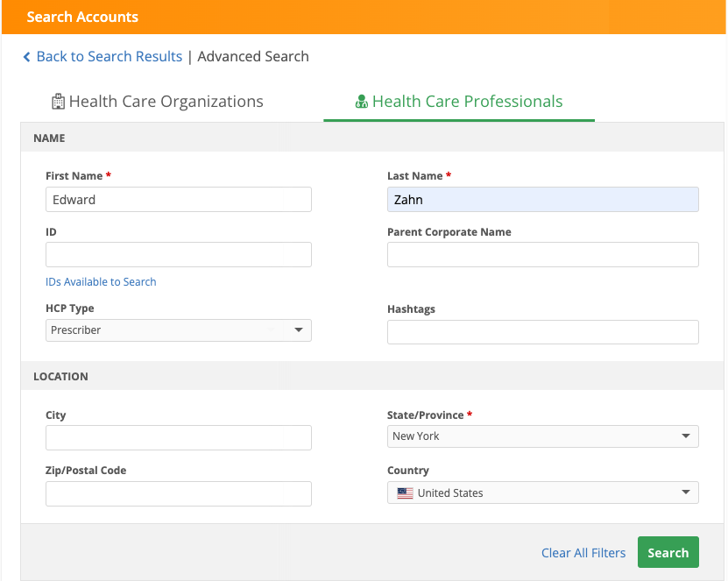The height and width of the screenshot is (581, 728).
Task: Focus the Last Name field
Action: coord(542,200)
